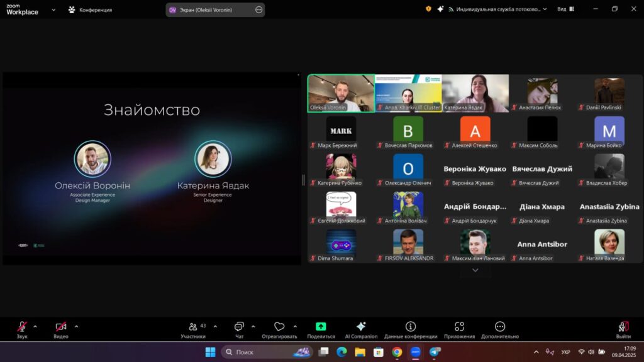
Task: Select the Вероніка Жувако tile
Action: (x=475, y=170)
